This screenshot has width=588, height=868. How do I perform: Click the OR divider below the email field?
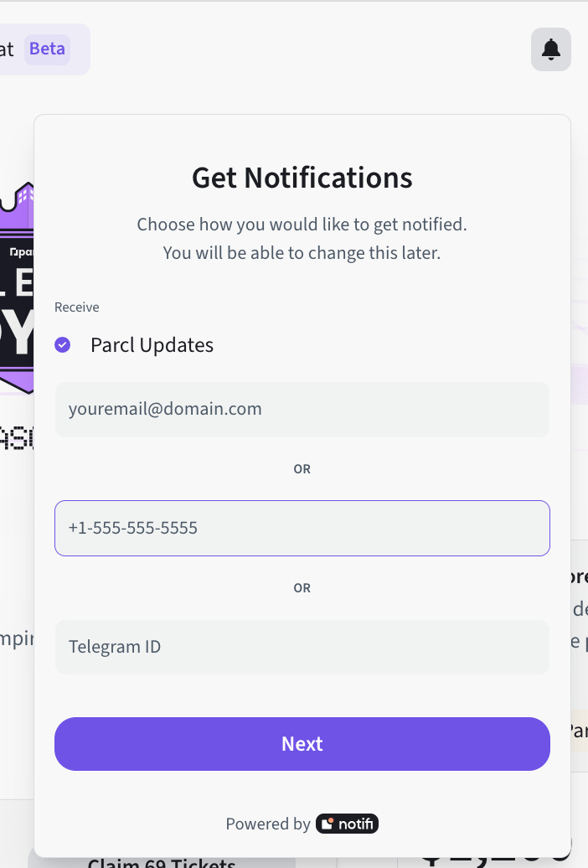[x=302, y=469]
